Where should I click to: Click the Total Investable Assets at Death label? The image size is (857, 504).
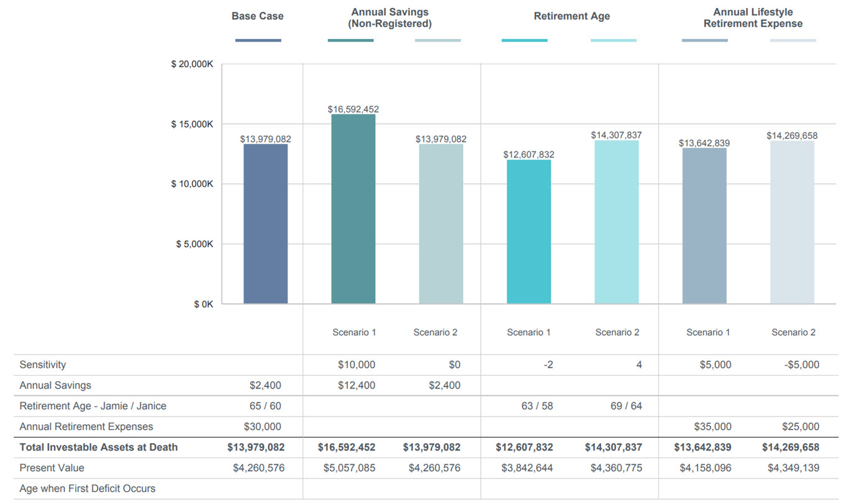coord(99,448)
